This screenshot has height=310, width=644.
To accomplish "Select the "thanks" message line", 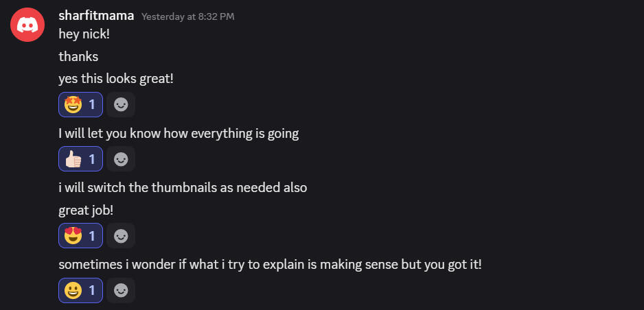I will (x=78, y=56).
